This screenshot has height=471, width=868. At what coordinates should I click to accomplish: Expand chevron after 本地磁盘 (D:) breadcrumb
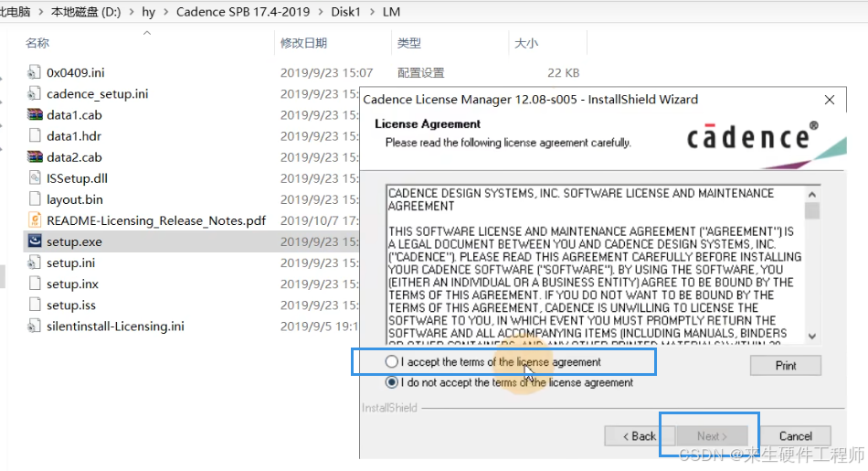coord(132,12)
